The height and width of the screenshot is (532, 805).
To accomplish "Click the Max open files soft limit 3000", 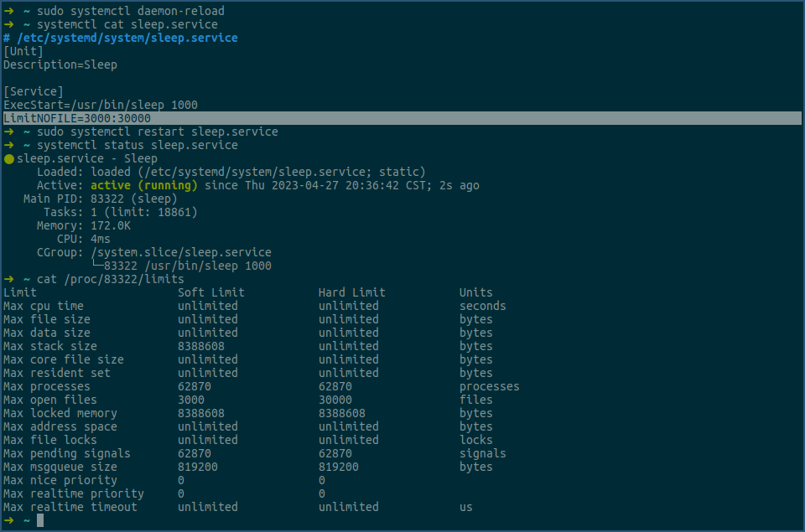I will point(191,400).
